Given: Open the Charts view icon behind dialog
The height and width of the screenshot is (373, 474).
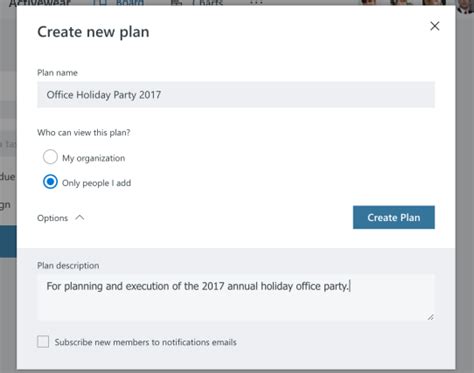Looking at the screenshot, I should coord(176,2).
